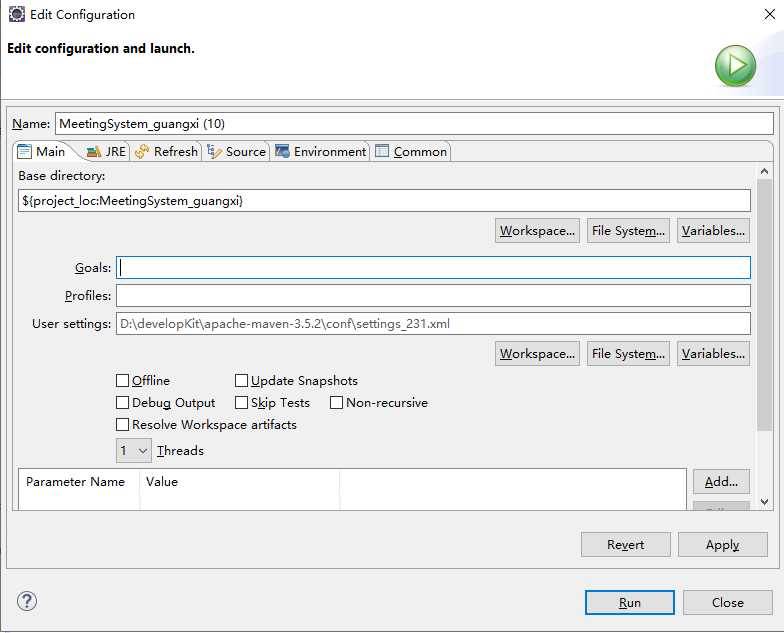Toggle the Non-recursive checkbox

tap(336, 402)
